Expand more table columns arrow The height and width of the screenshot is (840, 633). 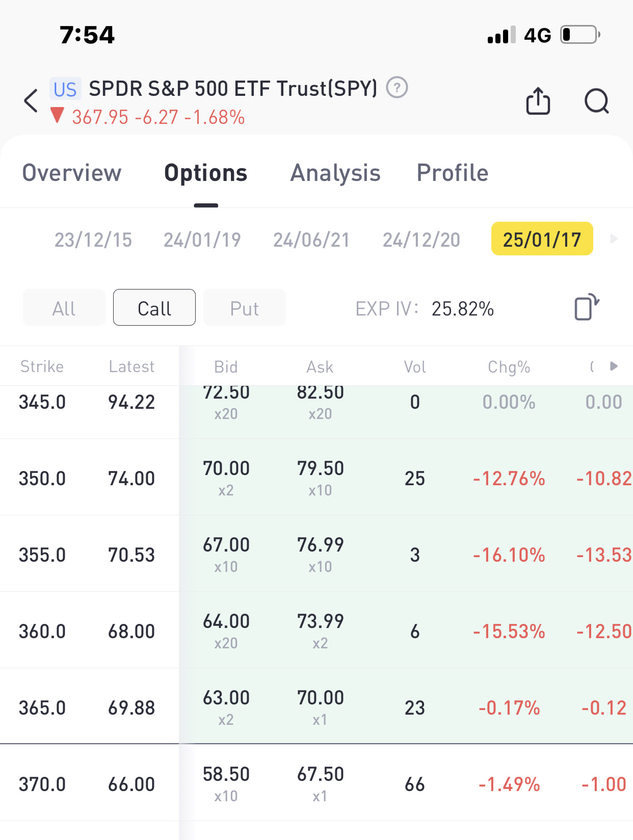(614, 366)
